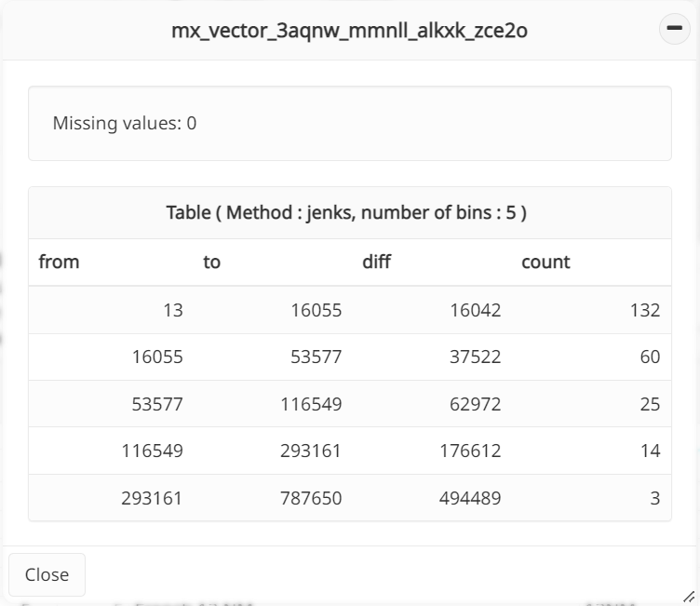Select the count cell showing 60
This screenshot has width=700, height=606.
tap(650, 357)
